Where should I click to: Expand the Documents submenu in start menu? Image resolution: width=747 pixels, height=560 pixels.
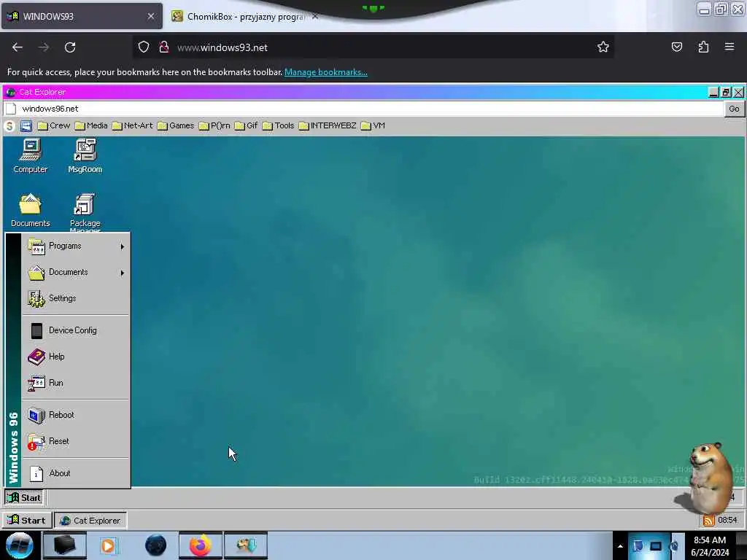click(76, 273)
